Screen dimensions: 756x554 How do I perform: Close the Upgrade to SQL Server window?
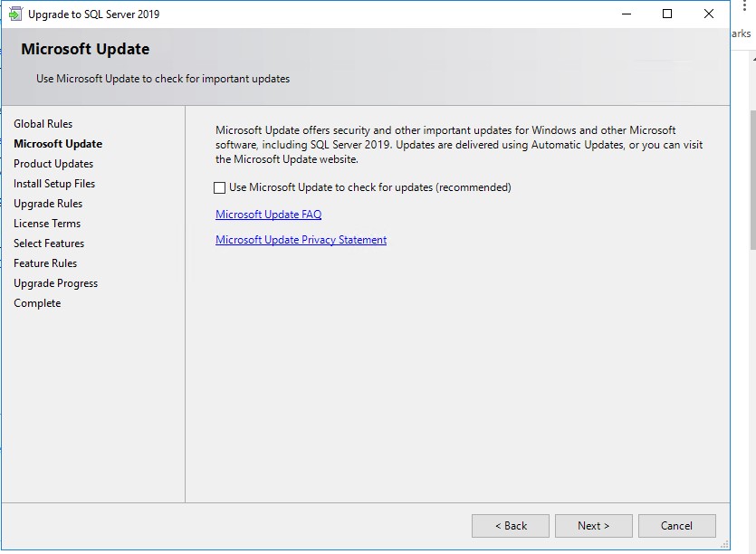(x=709, y=14)
